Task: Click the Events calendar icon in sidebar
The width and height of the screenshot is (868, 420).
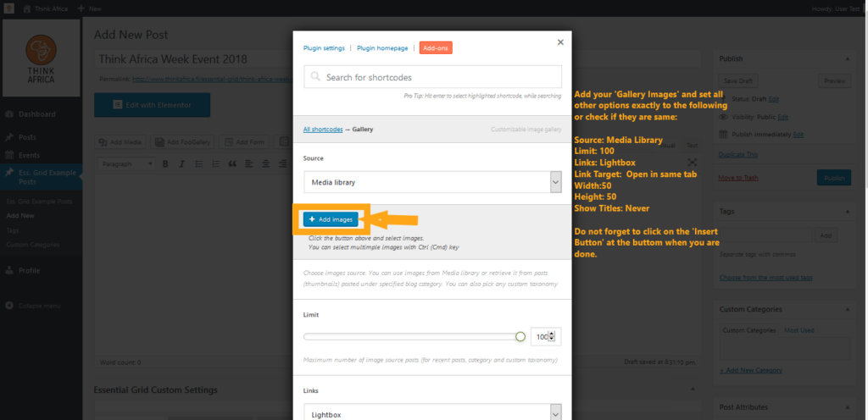Action: pos(9,155)
